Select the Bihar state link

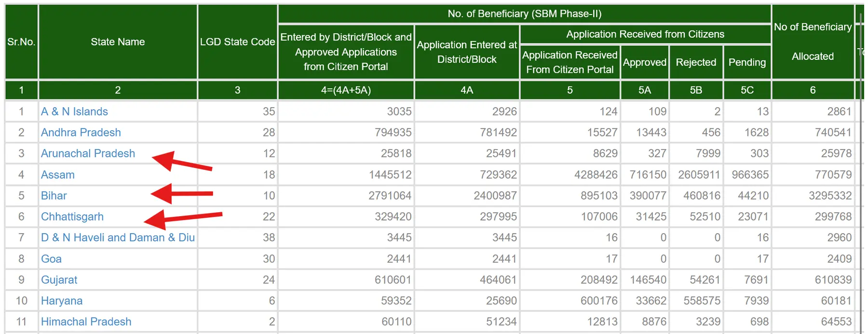pyautogui.click(x=54, y=195)
